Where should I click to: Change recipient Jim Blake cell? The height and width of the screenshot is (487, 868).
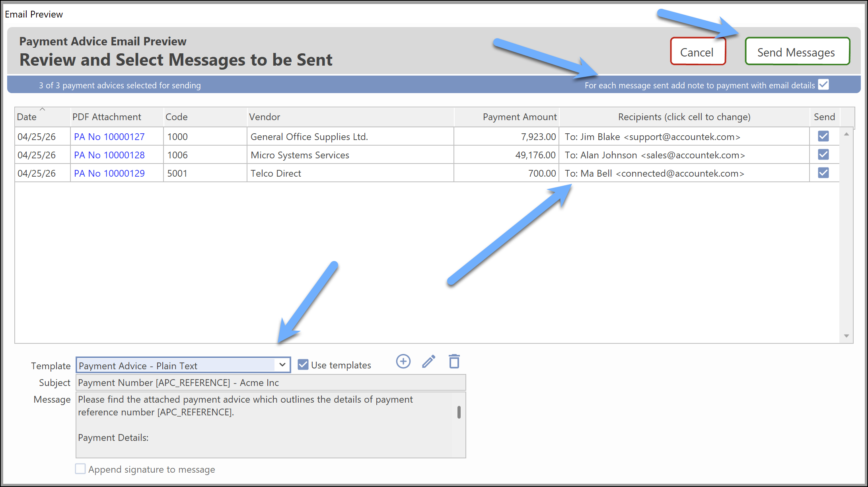684,137
